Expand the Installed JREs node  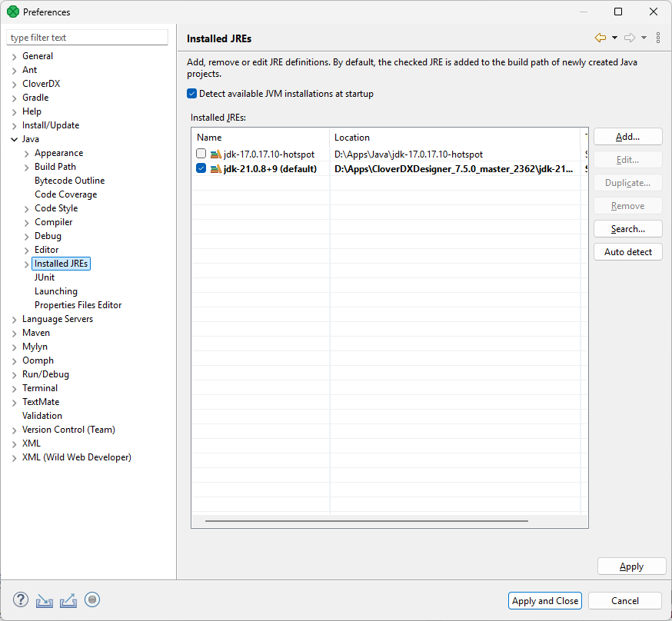[27, 264]
